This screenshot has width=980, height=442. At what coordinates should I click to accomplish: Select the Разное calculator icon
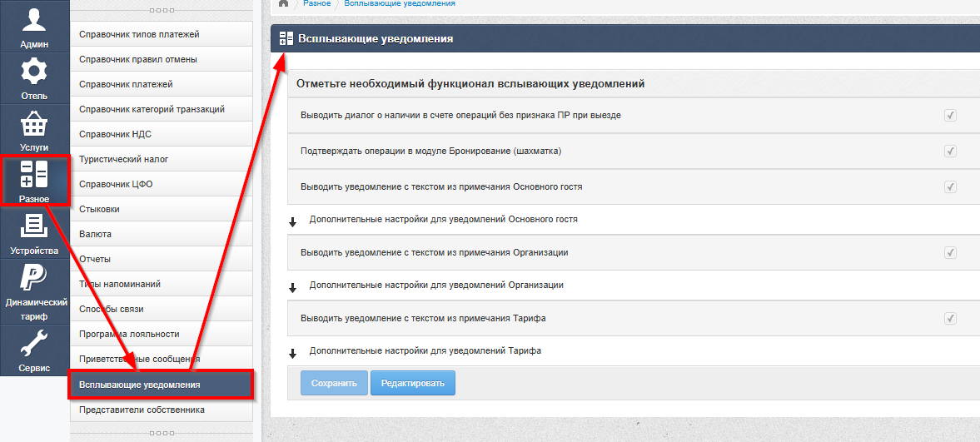pos(34,175)
